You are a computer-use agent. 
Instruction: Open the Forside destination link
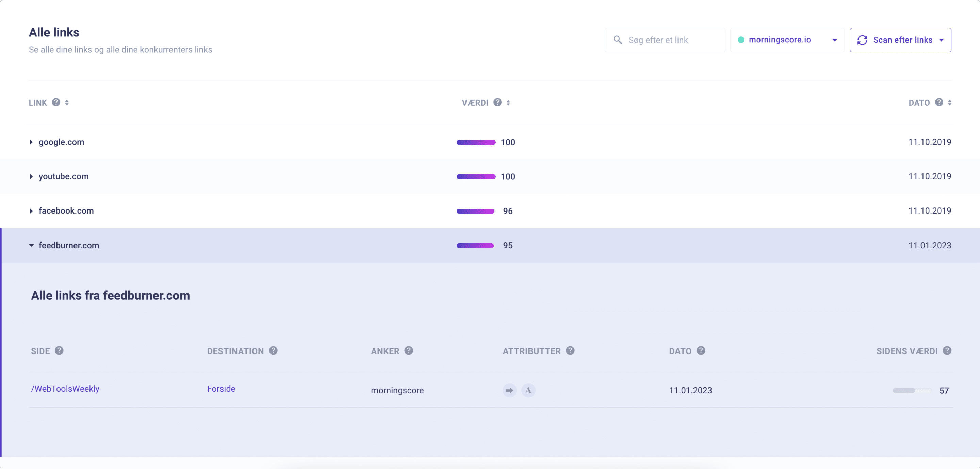tap(221, 389)
